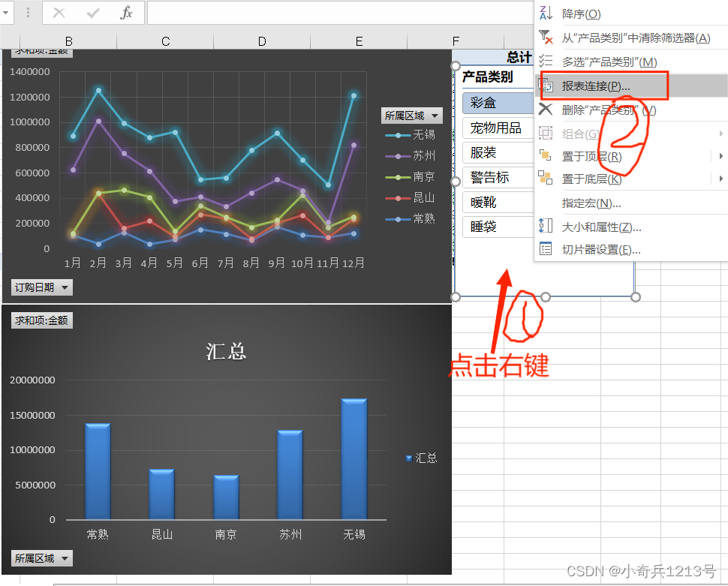Click the multi-select checklist icon
The width and height of the screenshot is (728, 586).
point(546,61)
